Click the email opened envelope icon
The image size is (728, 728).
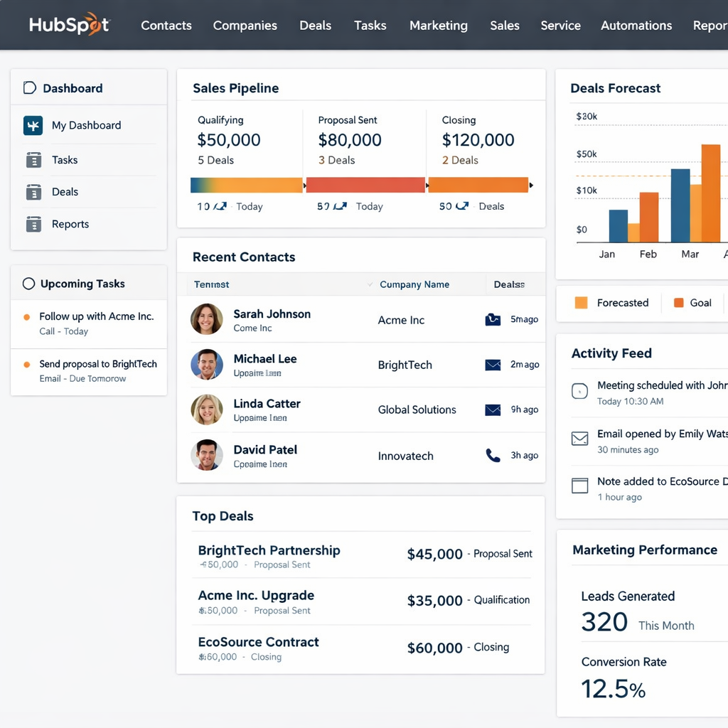pos(580,439)
